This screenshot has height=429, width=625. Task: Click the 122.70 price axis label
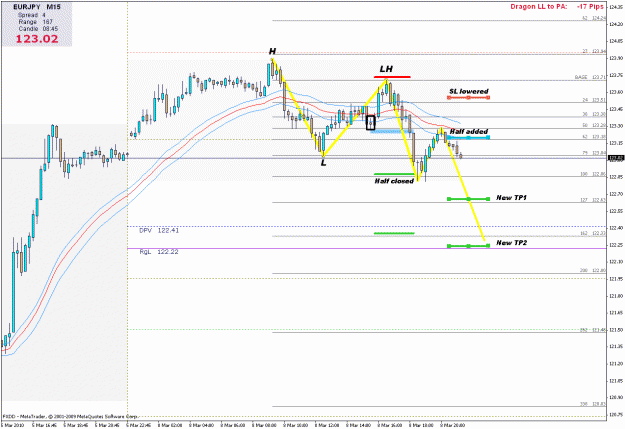click(616, 194)
